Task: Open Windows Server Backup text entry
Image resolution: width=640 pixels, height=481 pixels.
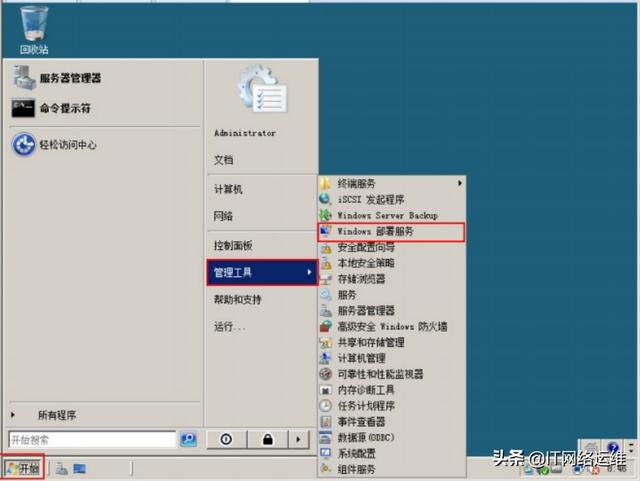Action: [x=387, y=215]
